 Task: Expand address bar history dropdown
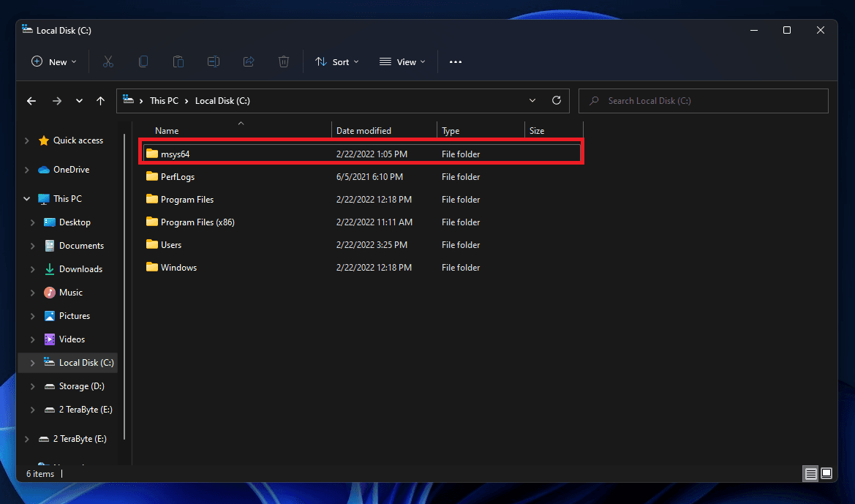click(x=532, y=101)
